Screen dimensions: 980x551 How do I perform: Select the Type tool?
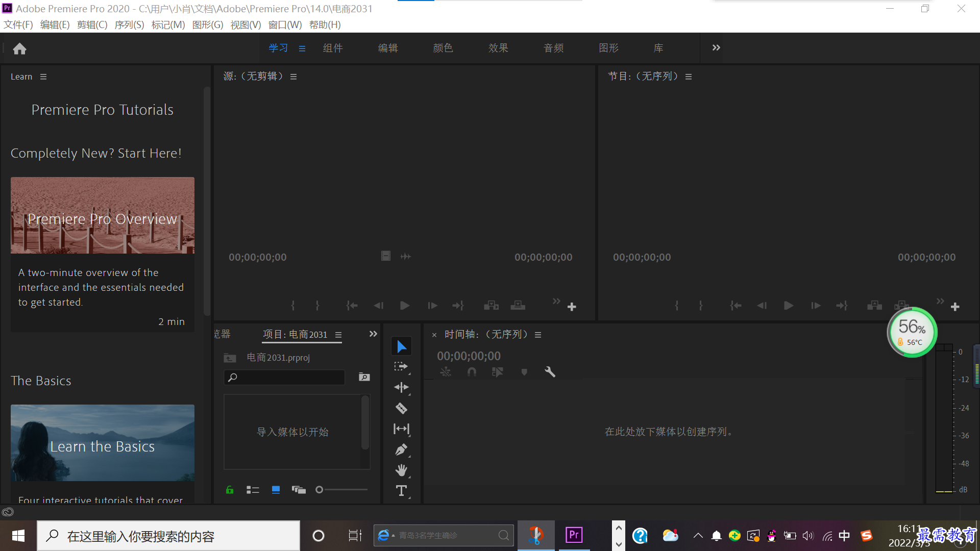click(x=401, y=490)
